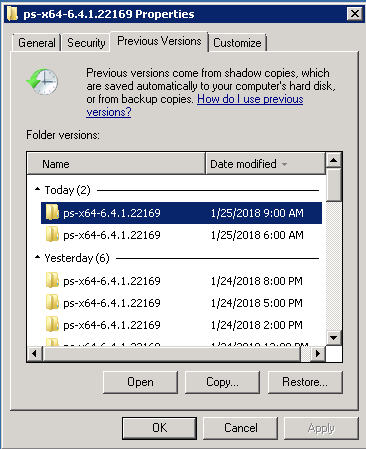Click folder icon of 2:00 PM version
The height and width of the screenshot is (449, 366).
(52, 324)
